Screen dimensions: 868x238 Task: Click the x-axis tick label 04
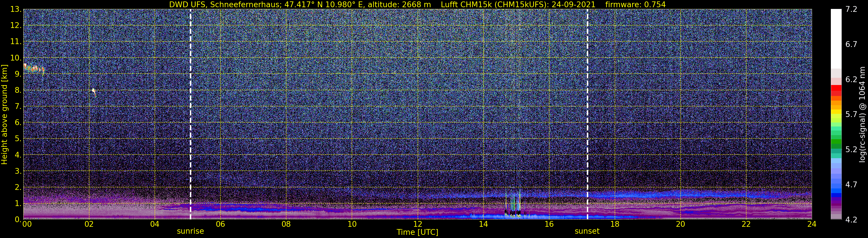click(x=155, y=224)
